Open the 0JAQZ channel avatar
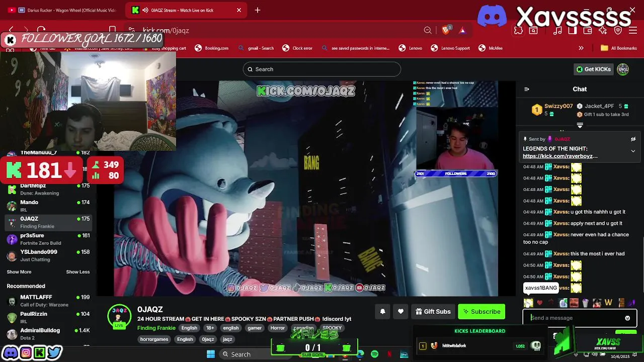644x362 pixels. (x=119, y=316)
